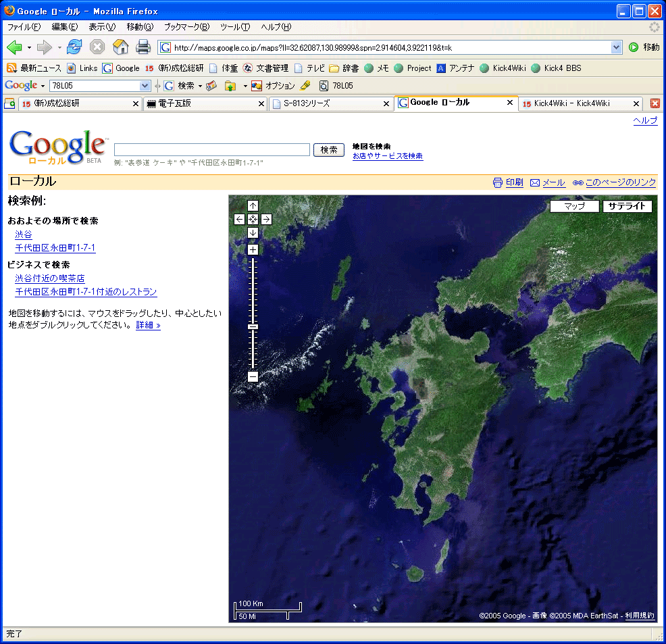Pan map right with arrow button

[266, 219]
